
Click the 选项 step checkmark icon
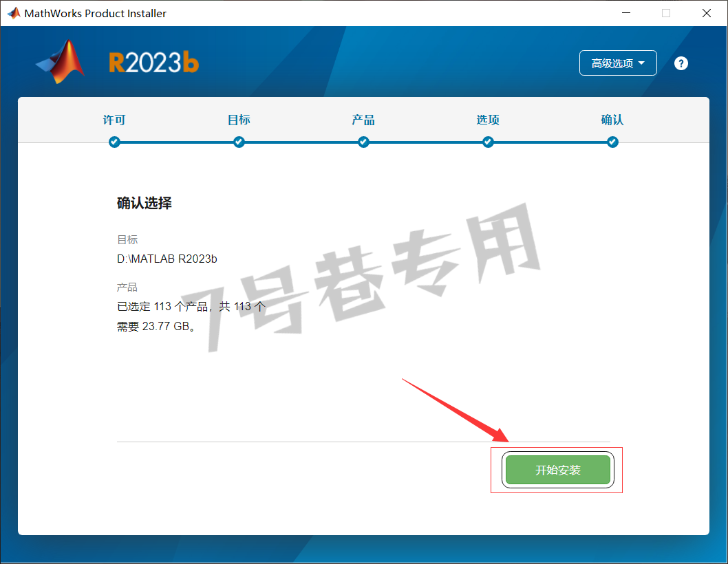pyautogui.click(x=487, y=142)
